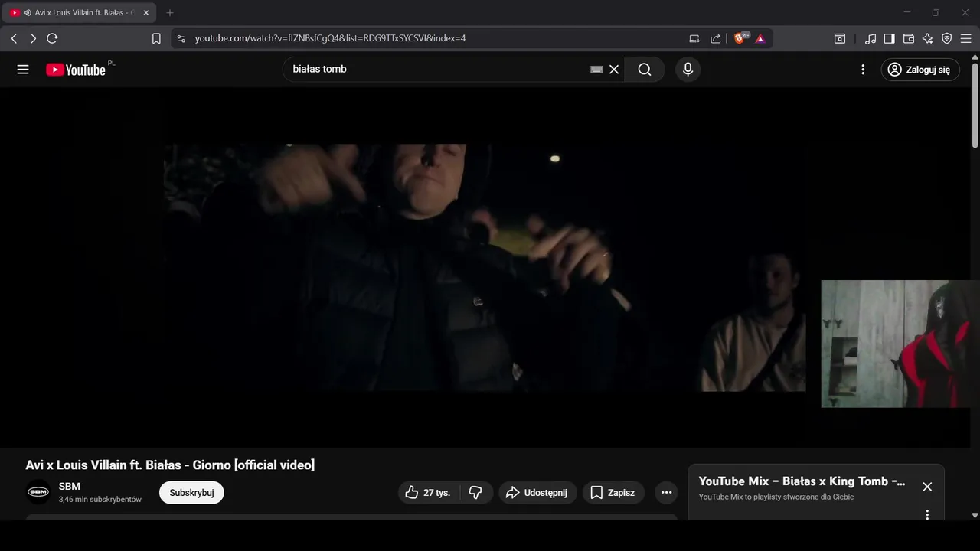Open the Brave Shields lion icon
Screen dimensions: 980x551
(x=740, y=38)
